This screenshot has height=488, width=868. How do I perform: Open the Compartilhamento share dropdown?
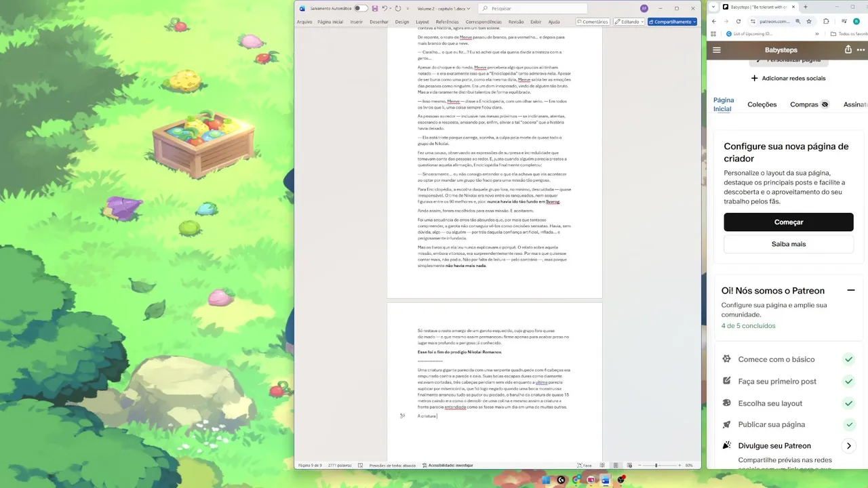coord(672,22)
